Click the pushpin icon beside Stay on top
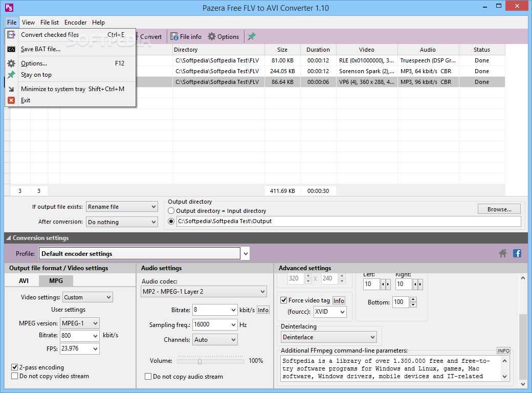This screenshot has height=393, width=532. click(x=11, y=75)
